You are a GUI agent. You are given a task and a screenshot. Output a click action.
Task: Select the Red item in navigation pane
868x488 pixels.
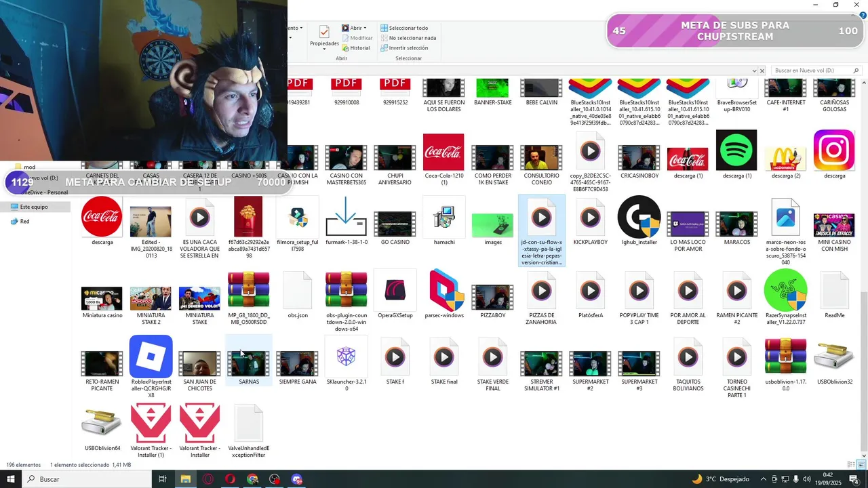pos(24,221)
